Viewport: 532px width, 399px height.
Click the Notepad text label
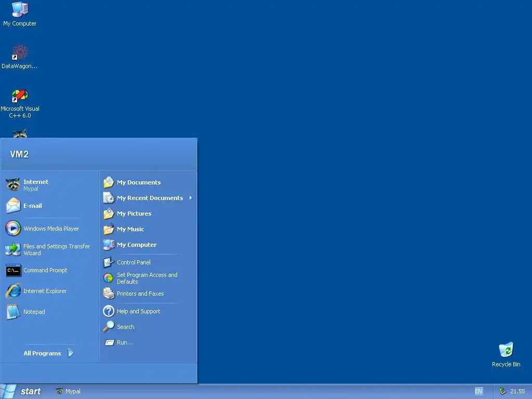pyautogui.click(x=34, y=312)
